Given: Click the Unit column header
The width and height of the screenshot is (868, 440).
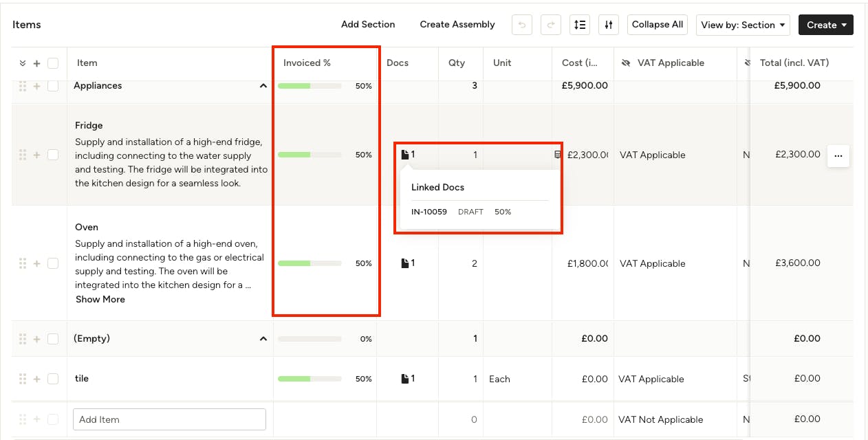Looking at the screenshot, I should pos(502,63).
